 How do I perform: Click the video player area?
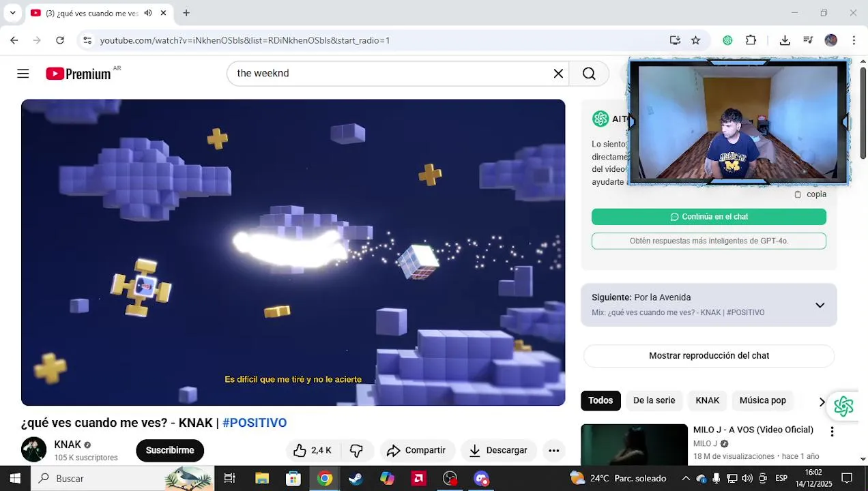pyautogui.click(x=293, y=252)
